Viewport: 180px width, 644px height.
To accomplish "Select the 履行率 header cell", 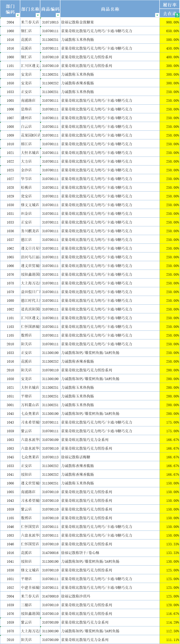I will tap(169, 5).
